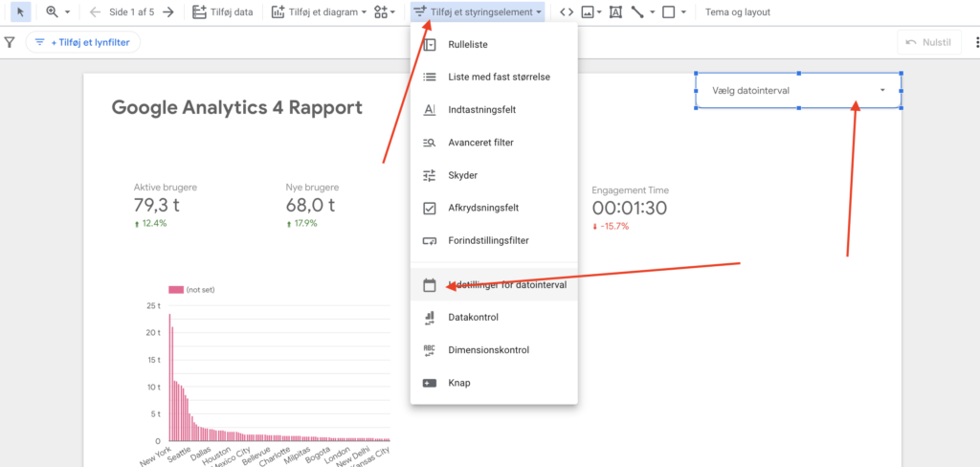Click the 'London' bar chart axis label
This screenshot has width=980, height=467.
338,454
